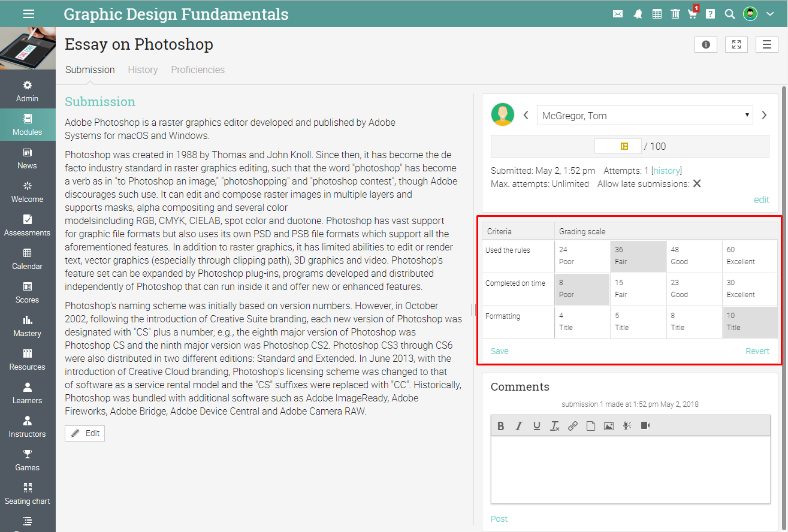
Task: Open Scores in the sidebar
Action: [x=28, y=293]
